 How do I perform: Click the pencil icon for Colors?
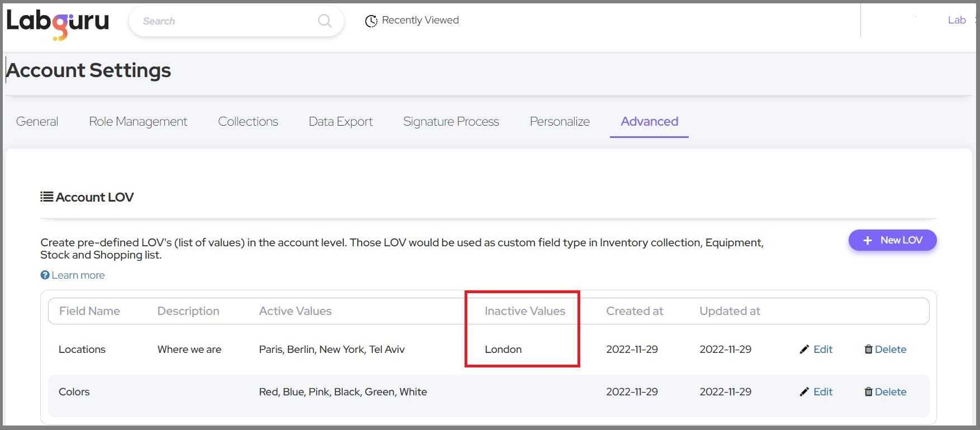click(804, 392)
